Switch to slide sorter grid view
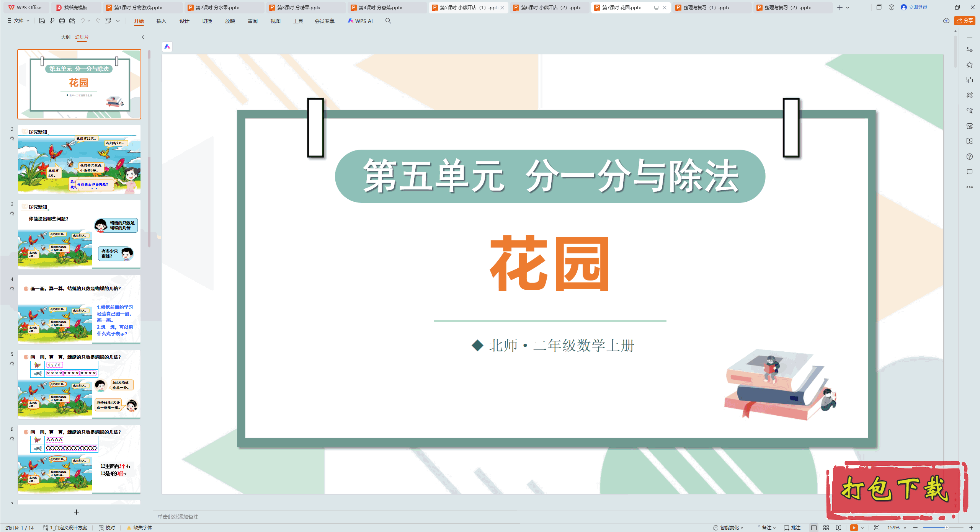Image resolution: width=980 pixels, height=532 pixels. pyautogui.click(x=826, y=528)
